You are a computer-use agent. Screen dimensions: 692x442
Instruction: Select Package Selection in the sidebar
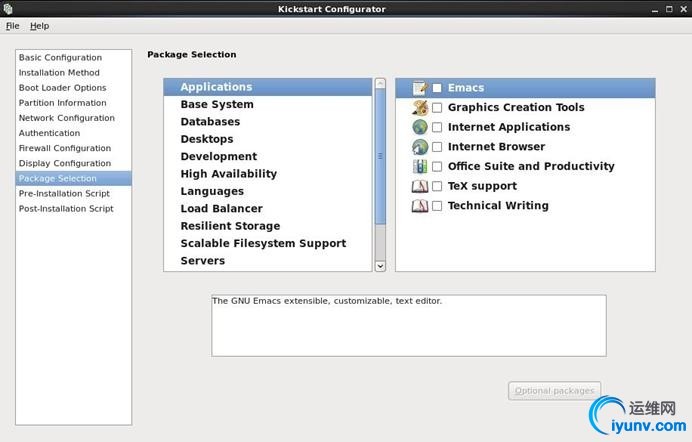coord(73,178)
